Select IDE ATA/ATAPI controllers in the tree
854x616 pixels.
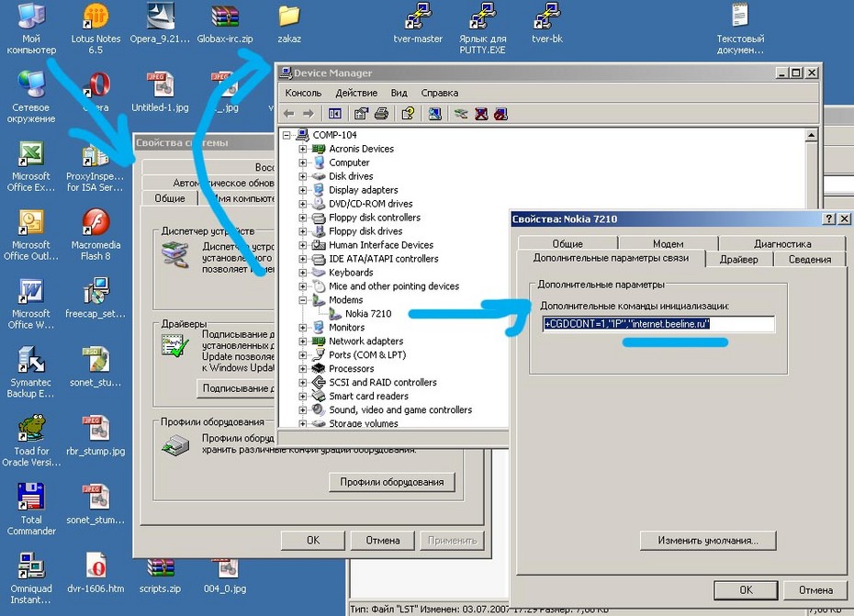pyautogui.click(x=384, y=259)
